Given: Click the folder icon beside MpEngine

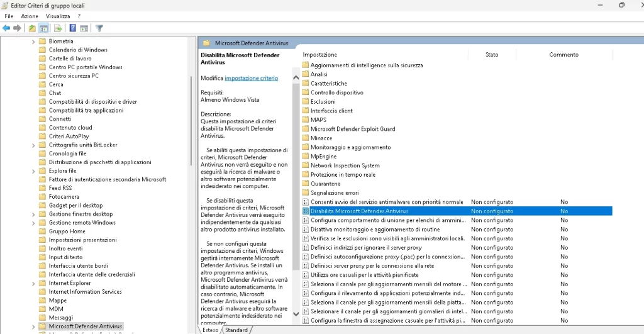Looking at the screenshot, I should click(305, 156).
